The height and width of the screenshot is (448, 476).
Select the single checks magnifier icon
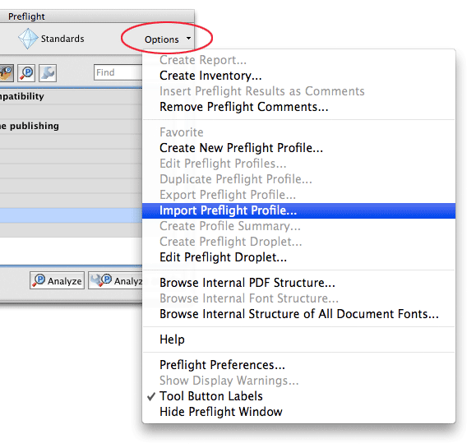26,73
